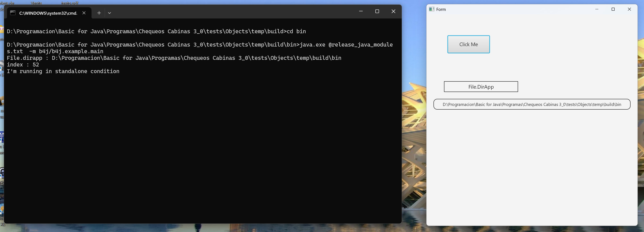Open a new terminal tab with plus icon
This screenshot has height=232, width=644.
(x=99, y=13)
